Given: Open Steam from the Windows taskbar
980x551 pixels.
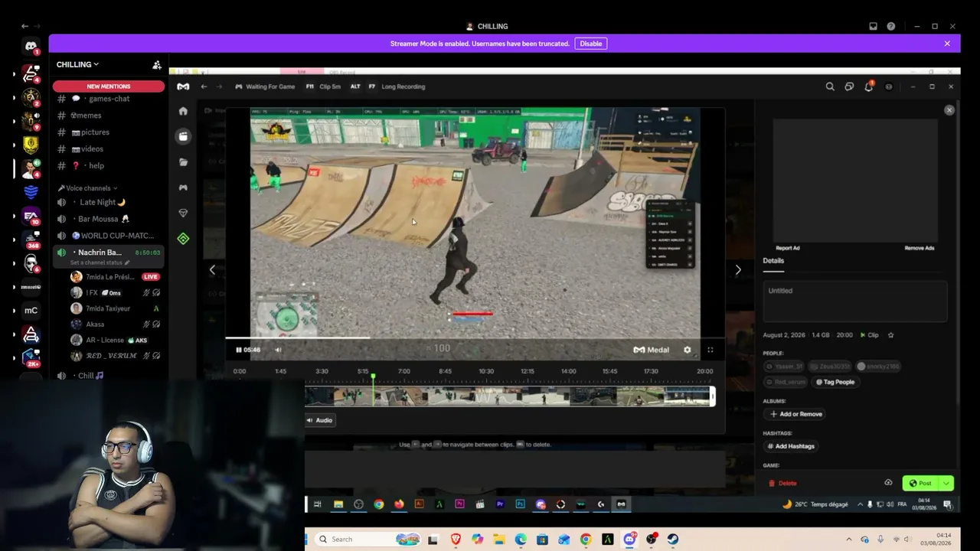Looking at the screenshot, I should point(673,540).
